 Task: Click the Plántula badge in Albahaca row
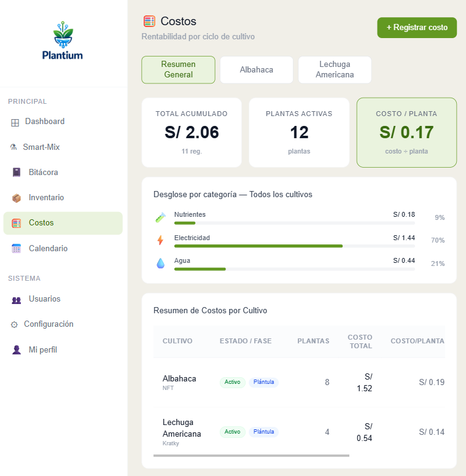pyautogui.click(x=263, y=382)
